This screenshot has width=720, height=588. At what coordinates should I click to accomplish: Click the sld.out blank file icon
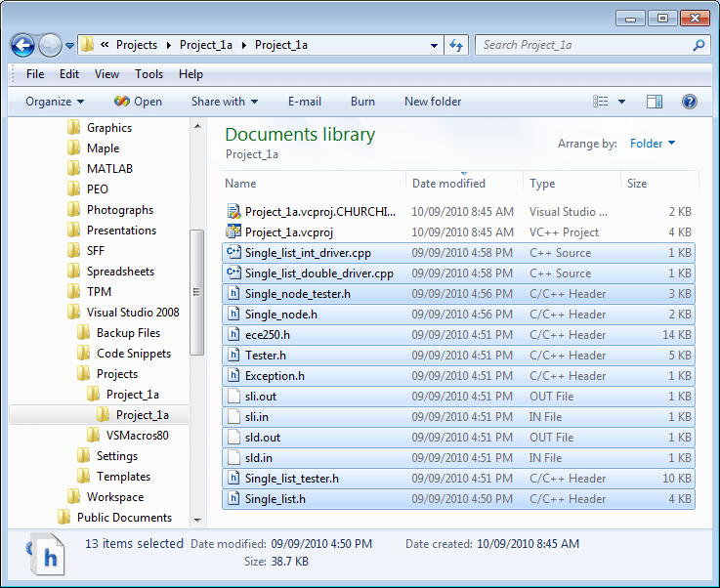coord(234,437)
